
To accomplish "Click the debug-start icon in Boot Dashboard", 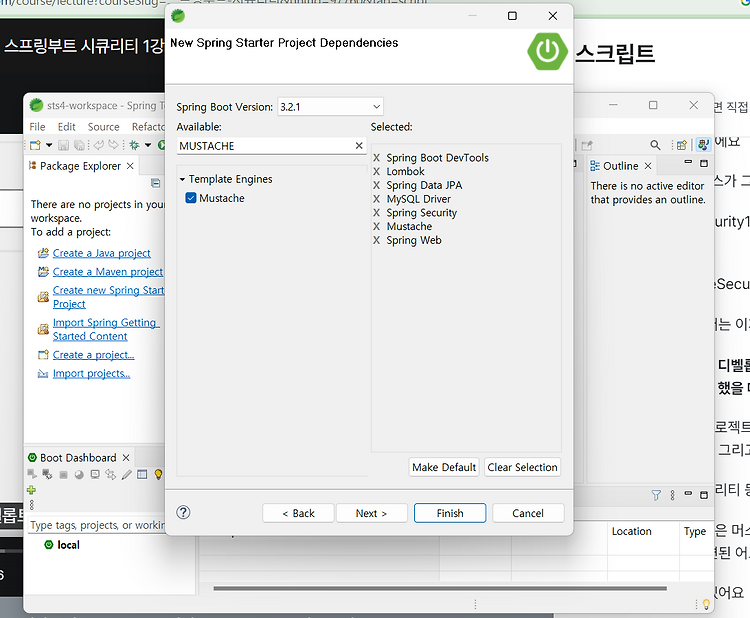I will 47,474.
